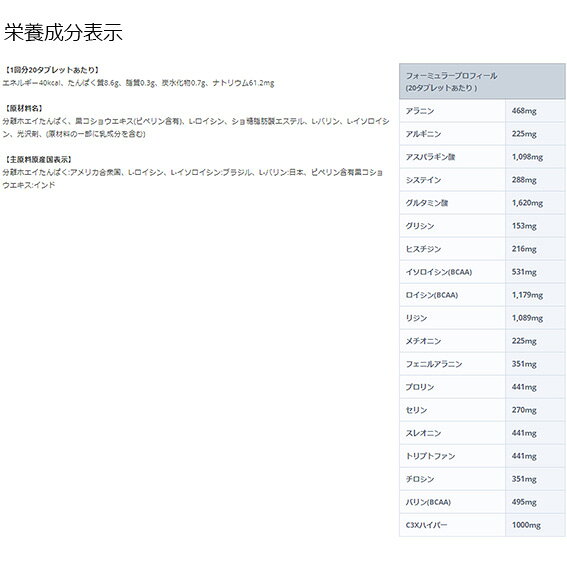The image size is (567, 567).
Task: Select the ロイシン(BCAA) 1,179mg value
Action: pos(527,295)
